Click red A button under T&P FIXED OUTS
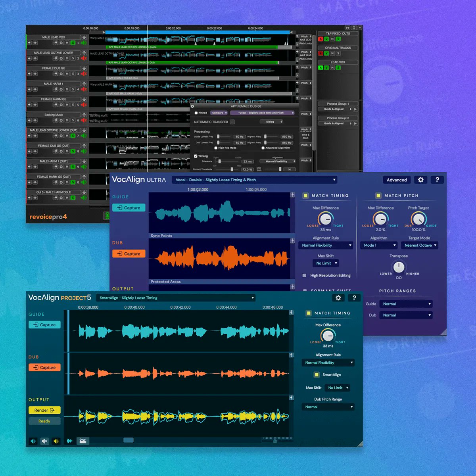 click(321, 39)
